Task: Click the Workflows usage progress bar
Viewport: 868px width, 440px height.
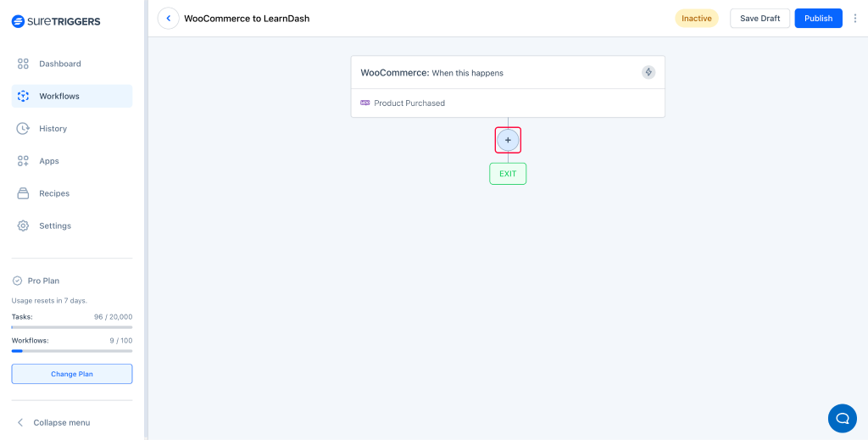Action: 72,351
